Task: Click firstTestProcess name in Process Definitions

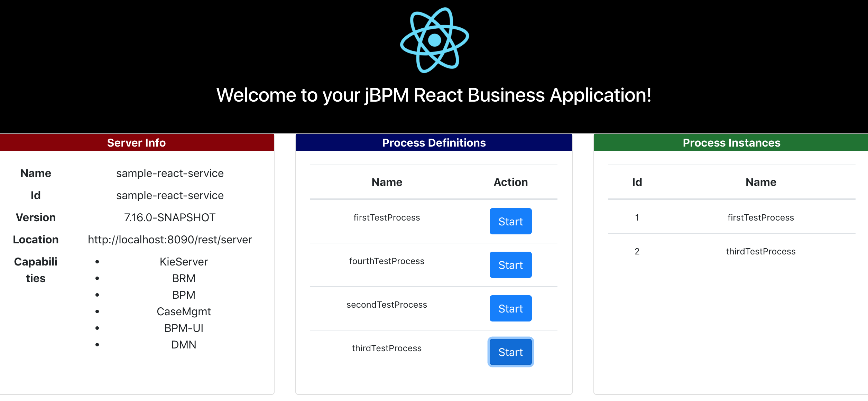Action: [387, 217]
